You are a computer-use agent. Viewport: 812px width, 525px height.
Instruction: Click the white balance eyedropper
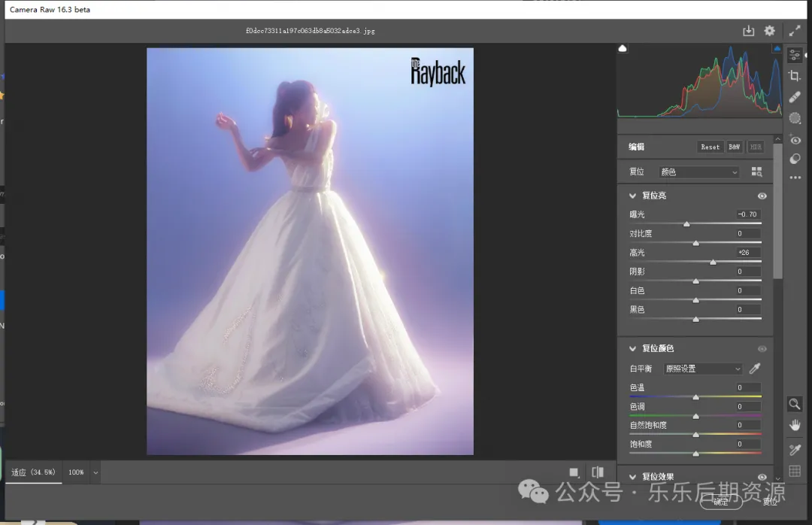pyautogui.click(x=755, y=369)
